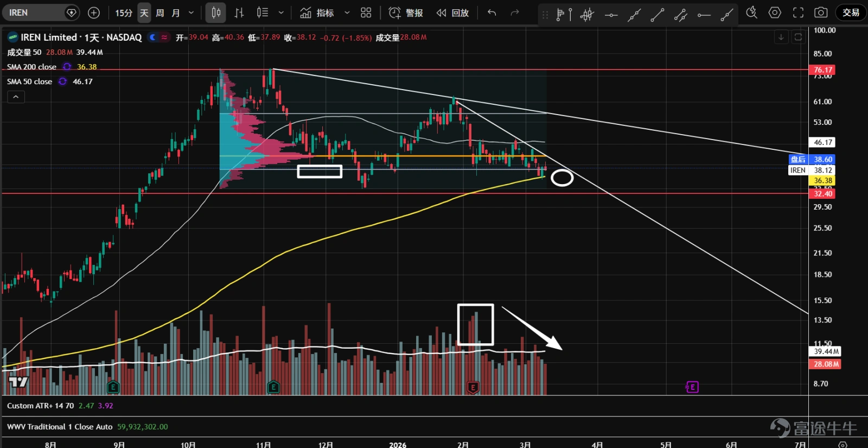Viewport: 868px width, 448px height.
Task: Switch to the 月 monthly timeframe
Action: tap(176, 12)
